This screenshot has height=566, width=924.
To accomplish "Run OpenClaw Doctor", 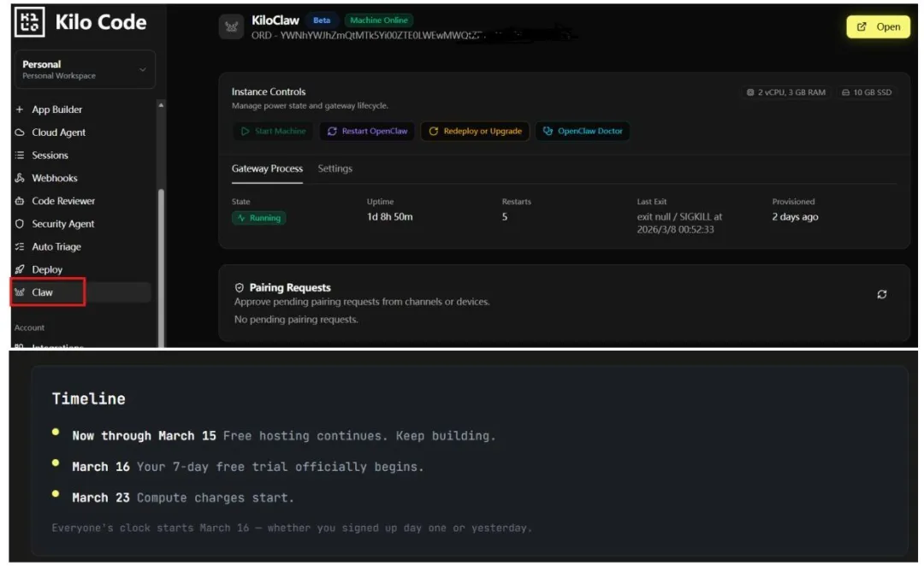I will point(583,132).
